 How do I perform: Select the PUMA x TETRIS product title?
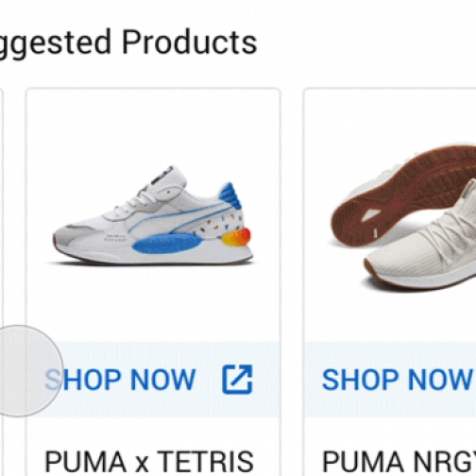tap(149, 462)
